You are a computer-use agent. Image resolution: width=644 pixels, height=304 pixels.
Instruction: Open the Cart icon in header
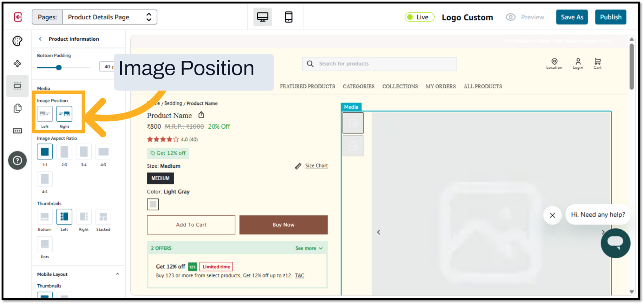(597, 63)
